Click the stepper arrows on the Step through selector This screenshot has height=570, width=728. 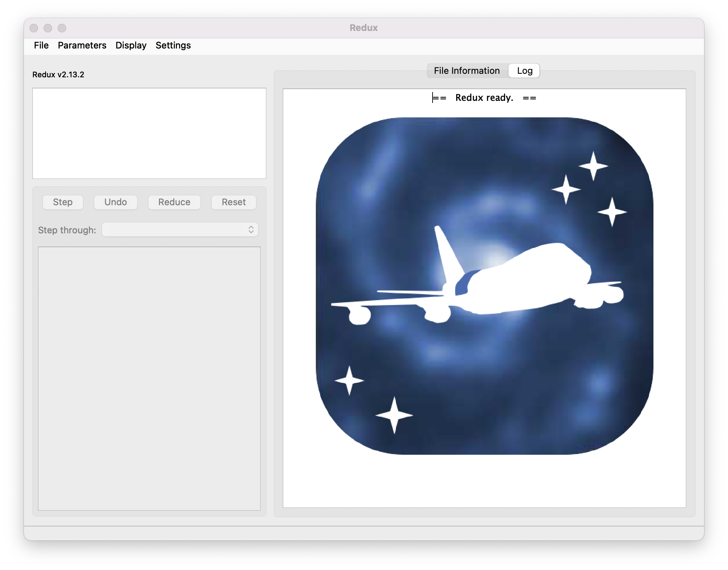tap(251, 229)
